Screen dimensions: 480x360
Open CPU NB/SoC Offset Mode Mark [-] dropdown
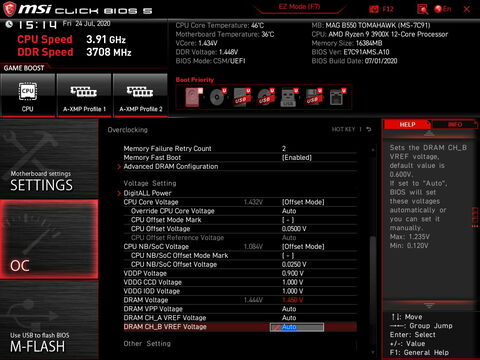coord(288,256)
